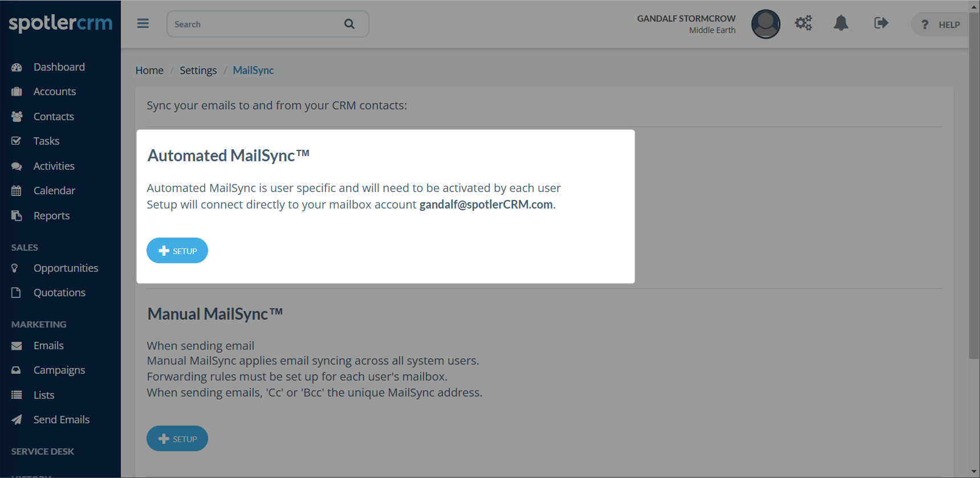Go to Home breadcrumb link

pyautogui.click(x=149, y=70)
